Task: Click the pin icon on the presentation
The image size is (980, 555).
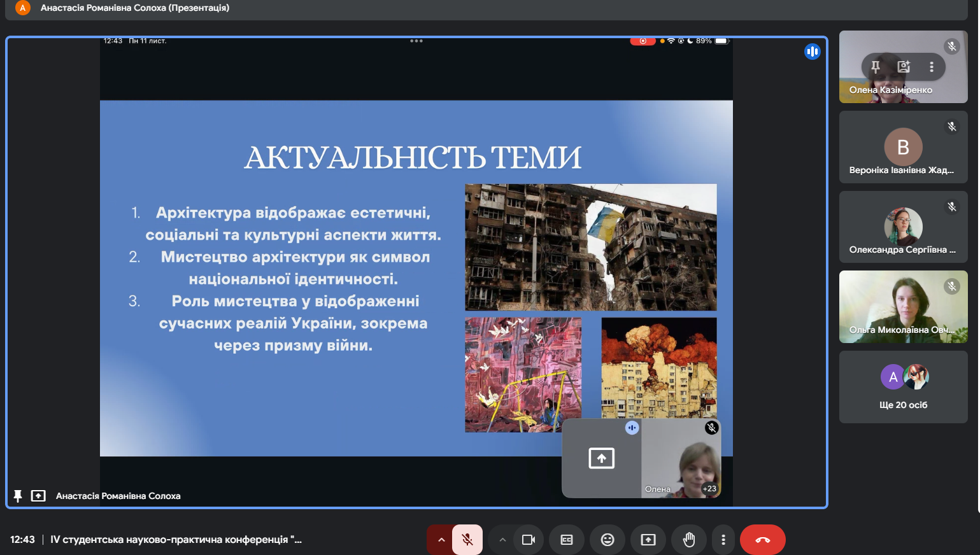Action: coord(18,496)
